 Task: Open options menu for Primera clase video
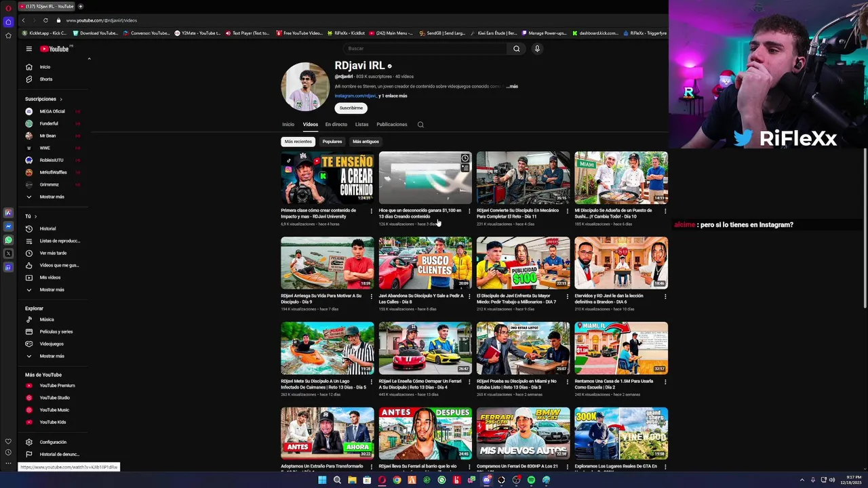(371, 211)
